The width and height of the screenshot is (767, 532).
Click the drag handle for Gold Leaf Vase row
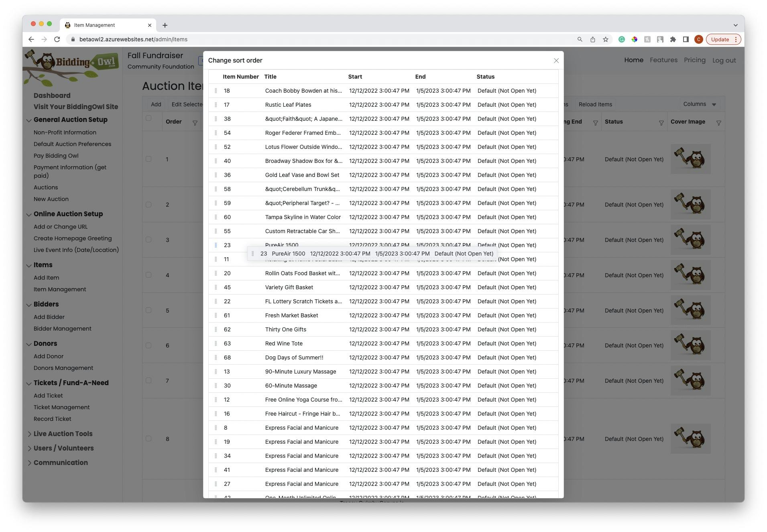(216, 175)
